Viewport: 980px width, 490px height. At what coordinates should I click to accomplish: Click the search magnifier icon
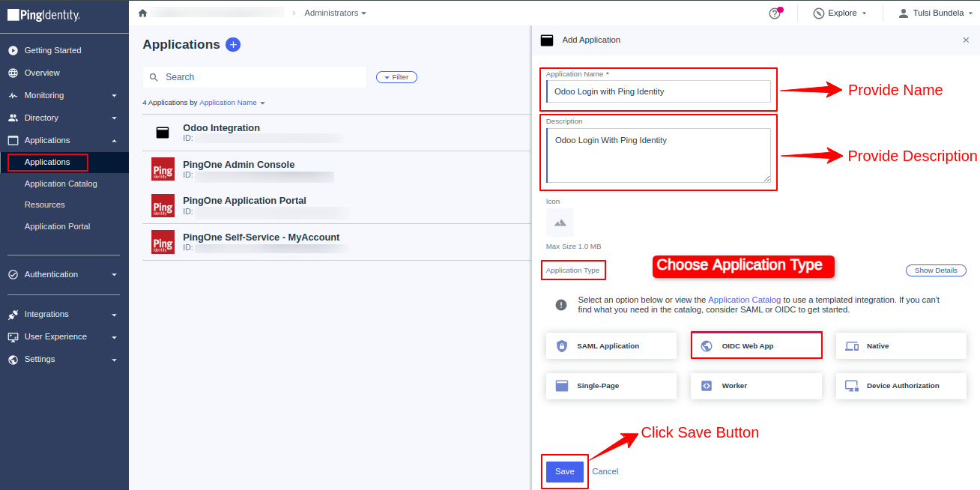tap(154, 77)
